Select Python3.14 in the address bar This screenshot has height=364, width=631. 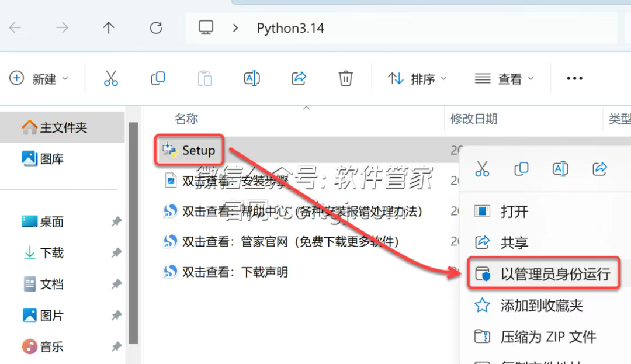tap(290, 28)
